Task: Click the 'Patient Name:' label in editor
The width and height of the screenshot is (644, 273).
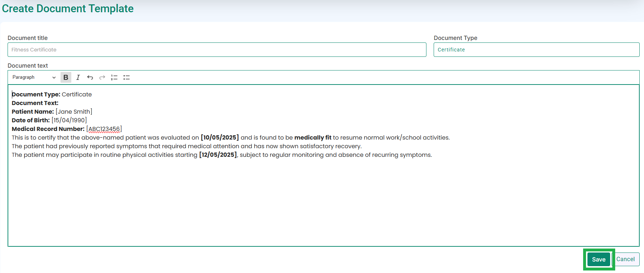Action: tap(33, 112)
